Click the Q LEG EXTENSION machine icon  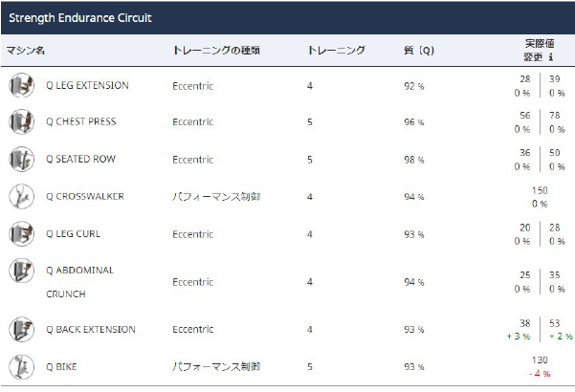click(x=20, y=85)
